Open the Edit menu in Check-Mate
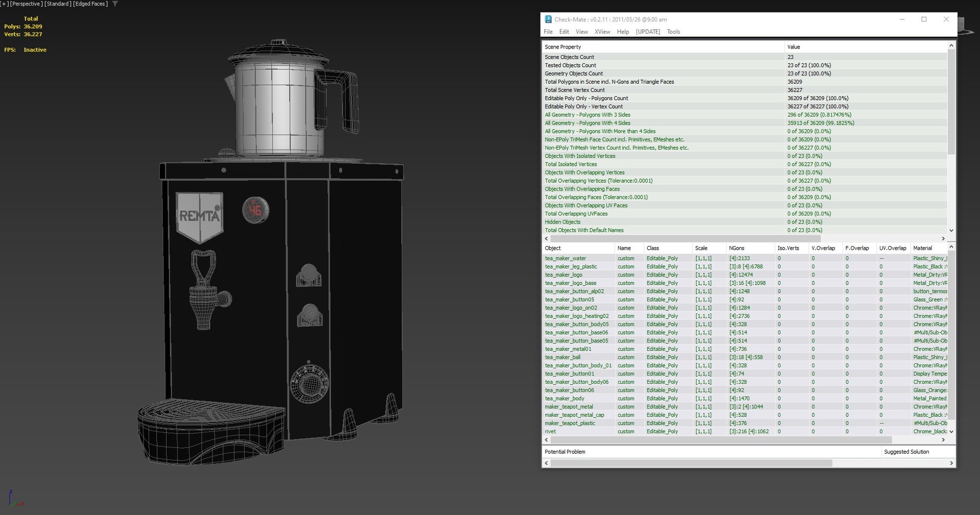Viewport: 980px width, 515px height. tap(564, 32)
